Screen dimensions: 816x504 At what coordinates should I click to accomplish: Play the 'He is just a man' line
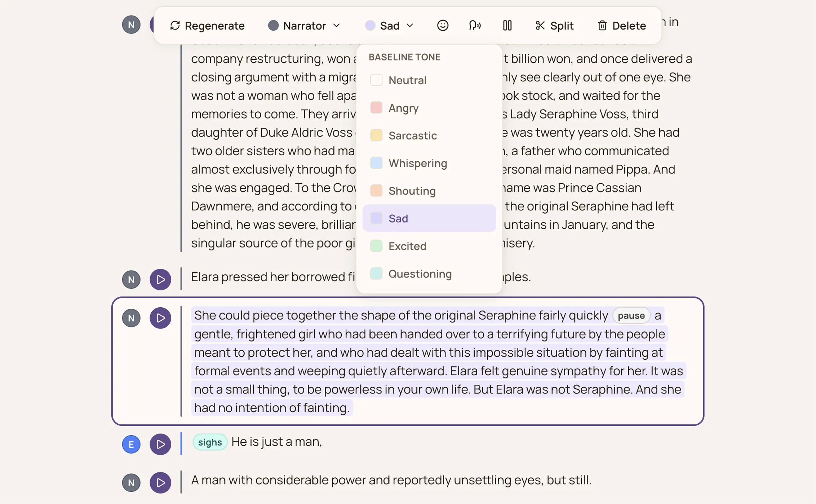160,444
